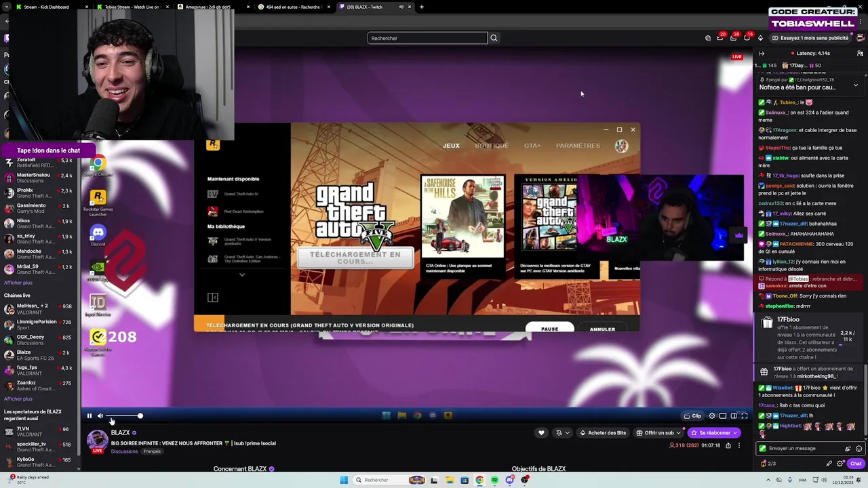The image size is (868, 488).
Task: Open whispers icon with badge 15
Action: 747,37
